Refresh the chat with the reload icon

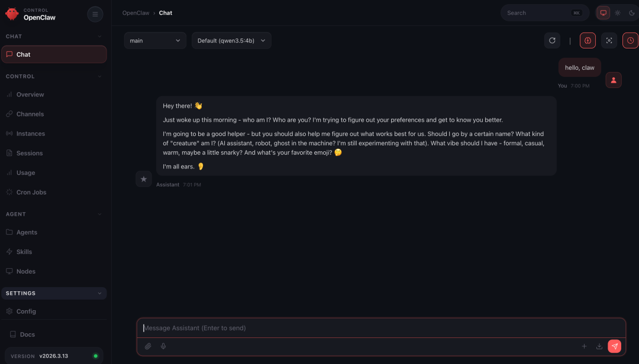[x=552, y=40]
